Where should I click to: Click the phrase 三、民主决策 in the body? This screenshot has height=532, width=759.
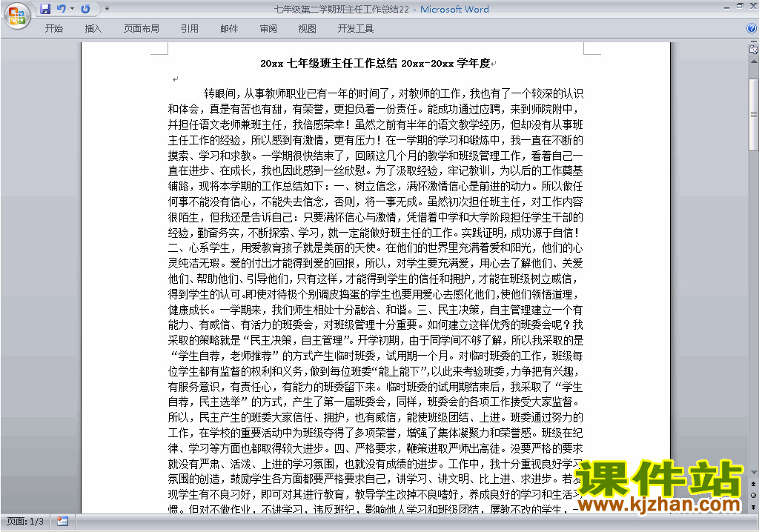click(x=448, y=310)
